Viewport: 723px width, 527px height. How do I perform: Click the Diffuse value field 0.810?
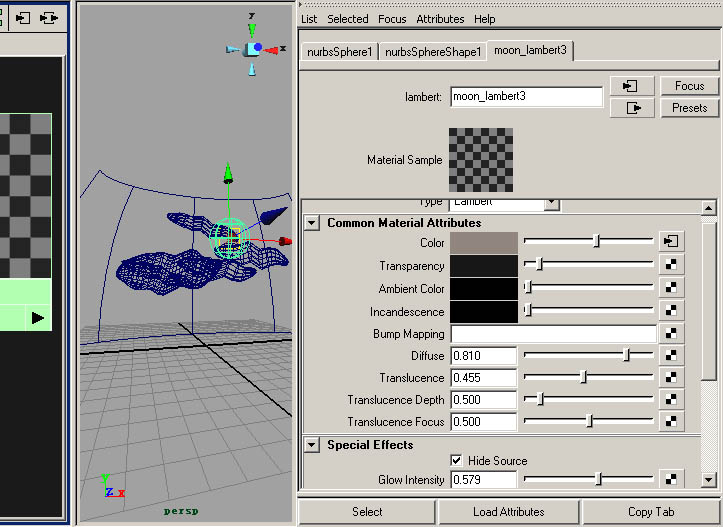coord(483,355)
